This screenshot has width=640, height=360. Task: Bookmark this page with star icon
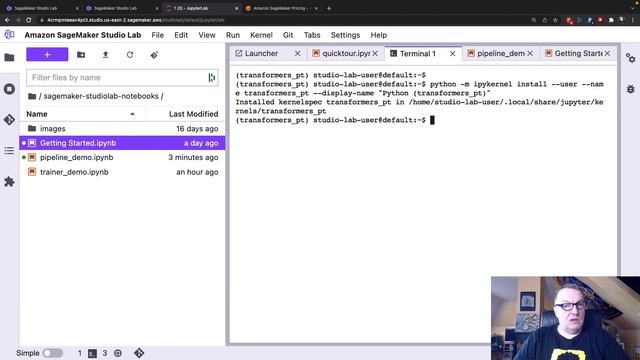pyautogui.click(x=555, y=20)
